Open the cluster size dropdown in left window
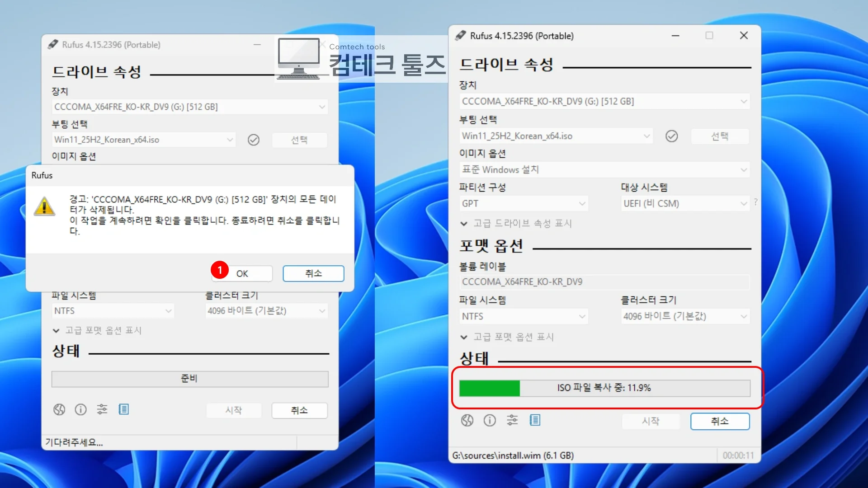 point(267,311)
